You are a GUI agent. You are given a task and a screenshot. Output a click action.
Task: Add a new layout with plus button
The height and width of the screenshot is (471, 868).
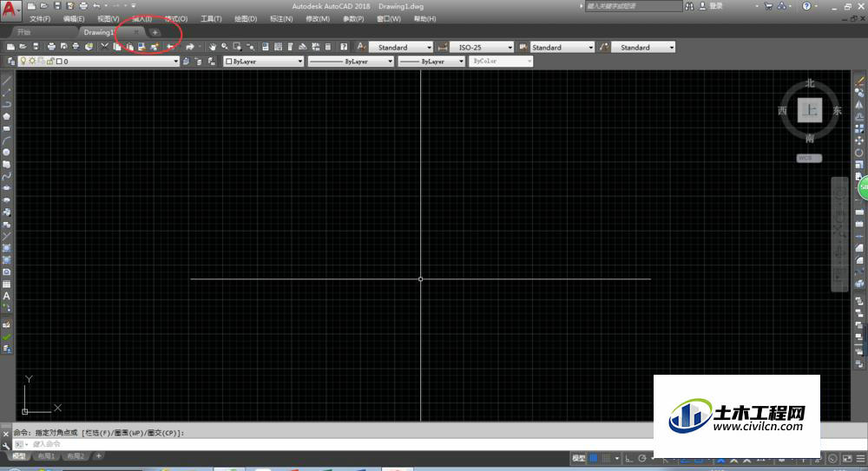click(x=99, y=456)
